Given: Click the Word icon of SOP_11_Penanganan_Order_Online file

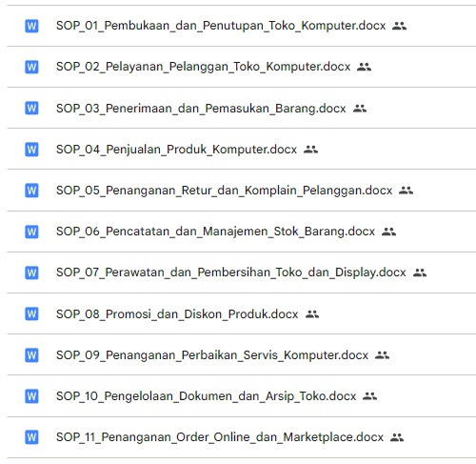Looking at the screenshot, I should (x=31, y=437).
